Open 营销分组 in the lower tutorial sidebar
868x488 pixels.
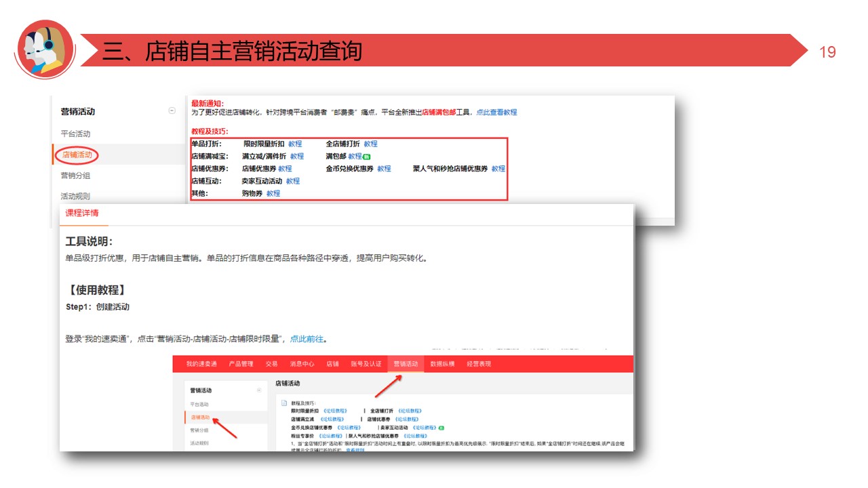click(200, 430)
